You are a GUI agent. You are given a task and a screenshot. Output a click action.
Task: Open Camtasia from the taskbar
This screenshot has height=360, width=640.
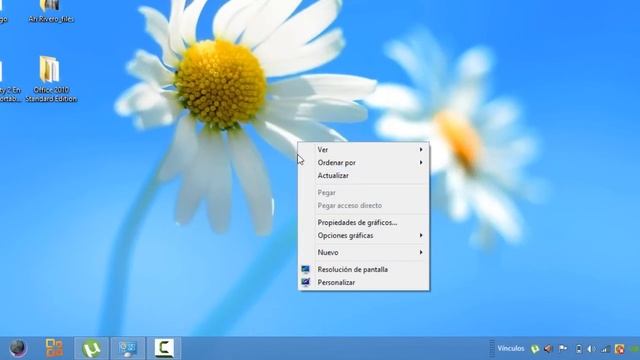click(164, 348)
